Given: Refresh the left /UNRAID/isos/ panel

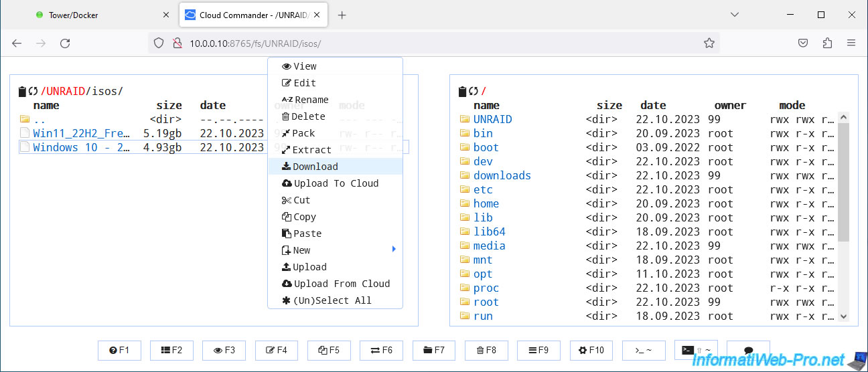Looking at the screenshot, I should [x=33, y=92].
